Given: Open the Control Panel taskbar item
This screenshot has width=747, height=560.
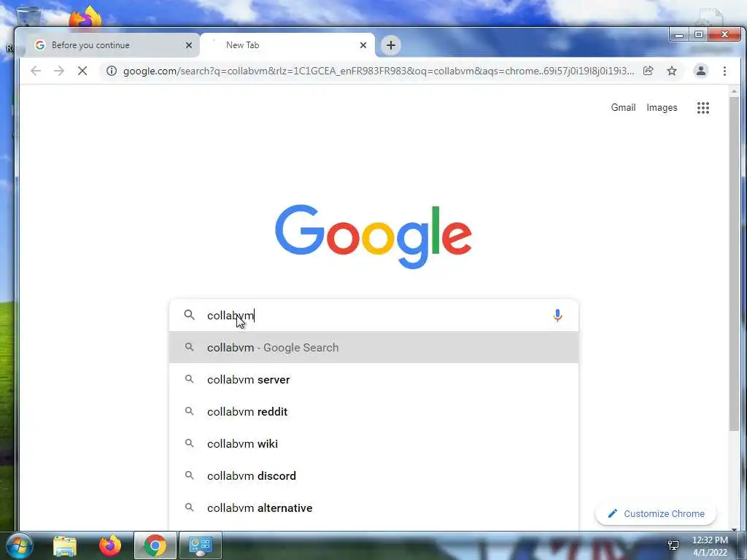Looking at the screenshot, I should pyautogui.click(x=200, y=545).
